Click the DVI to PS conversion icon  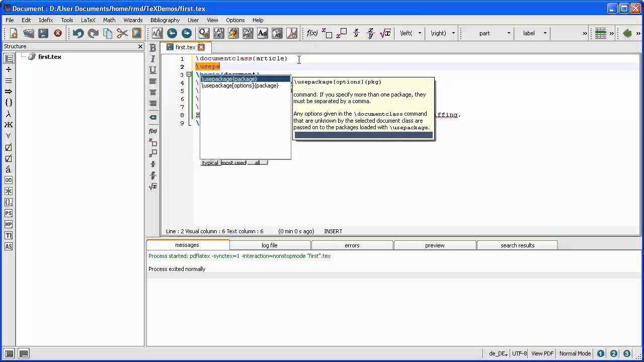coord(248,33)
